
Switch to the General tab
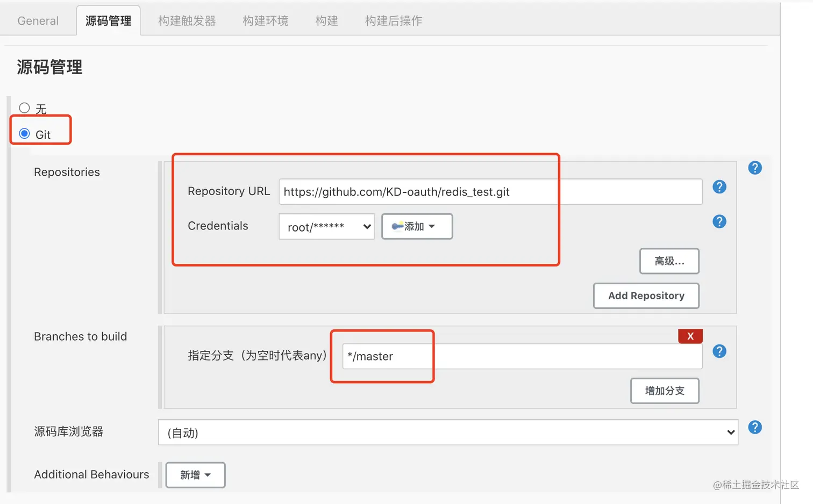pos(38,21)
